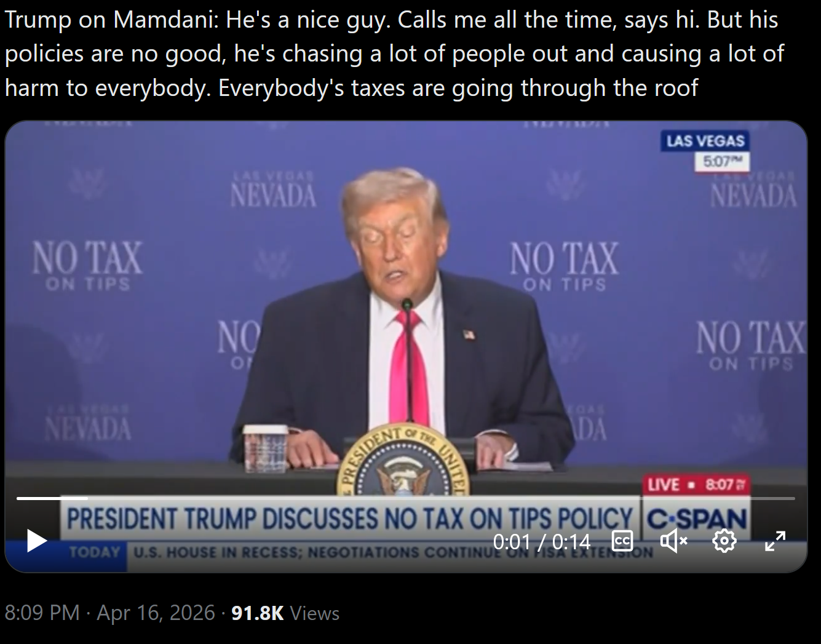Viewport: 821px width, 644px height.
Task: Click the tweet text about Mamdani
Action: click(394, 54)
